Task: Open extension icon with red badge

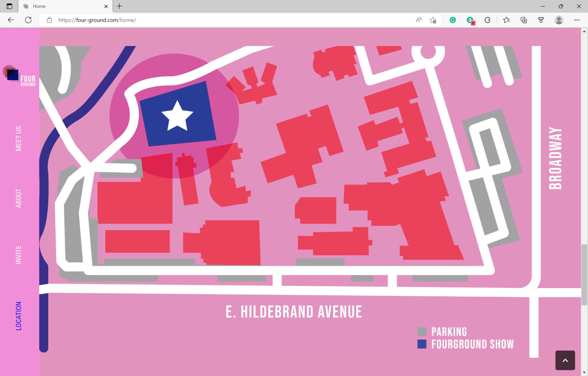Action: pyautogui.click(x=470, y=20)
